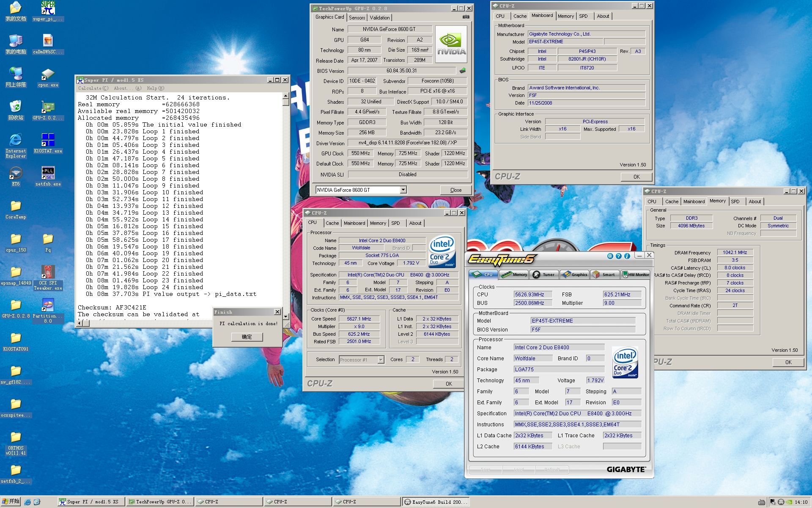The image size is (812, 508).
Task: Switch to EasyTune6 taskbar button
Action: 436,502
